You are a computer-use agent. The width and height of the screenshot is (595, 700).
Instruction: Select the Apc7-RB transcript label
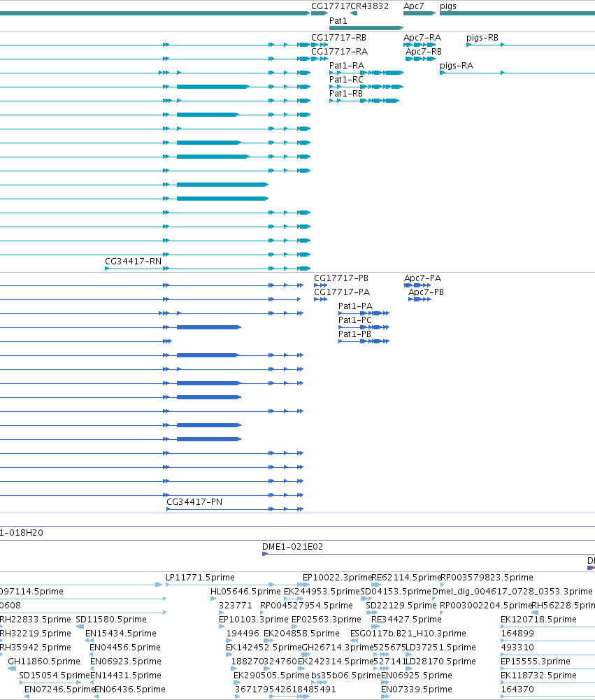point(423,51)
